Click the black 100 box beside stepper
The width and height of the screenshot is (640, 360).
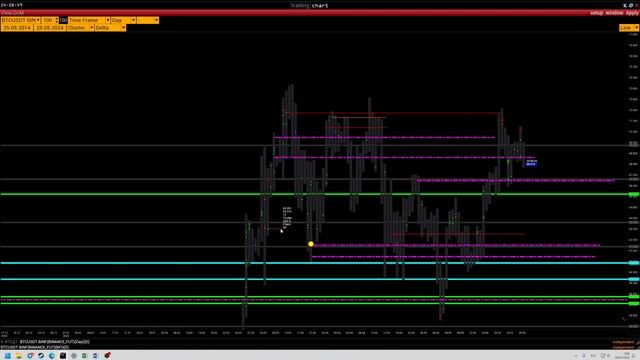(63, 20)
